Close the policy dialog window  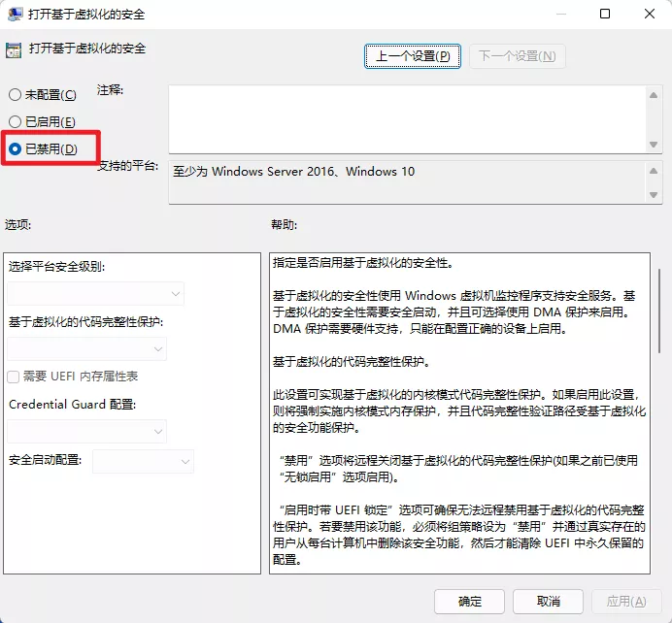click(650, 14)
